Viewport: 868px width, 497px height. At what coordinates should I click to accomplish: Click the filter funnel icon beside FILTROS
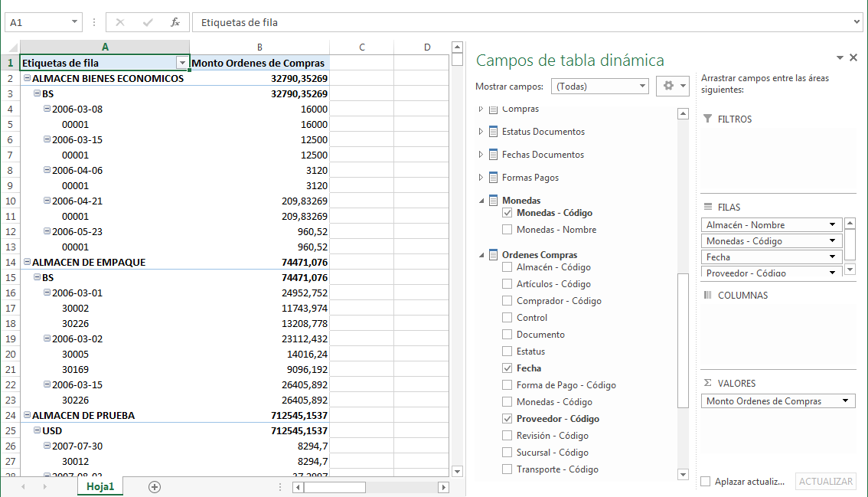click(708, 119)
